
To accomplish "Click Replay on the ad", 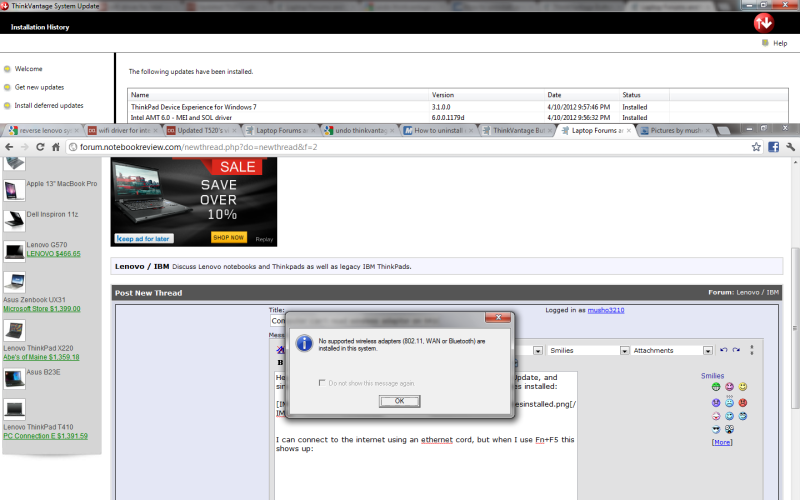I will [264, 239].
